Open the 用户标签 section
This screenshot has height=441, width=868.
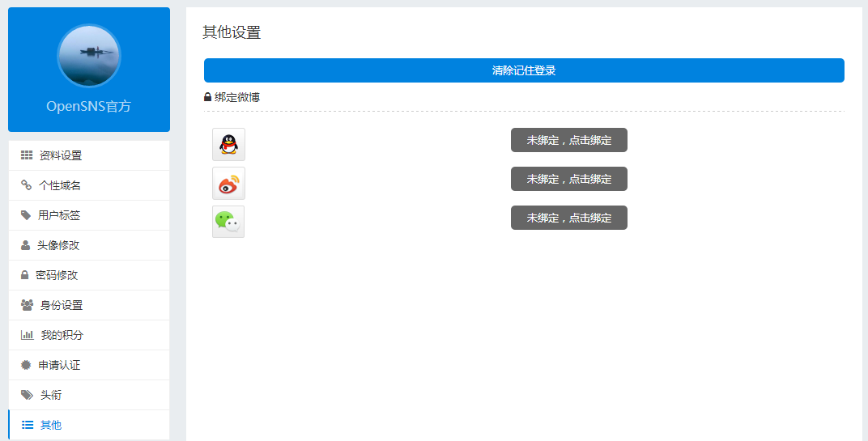[x=89, y=215]
